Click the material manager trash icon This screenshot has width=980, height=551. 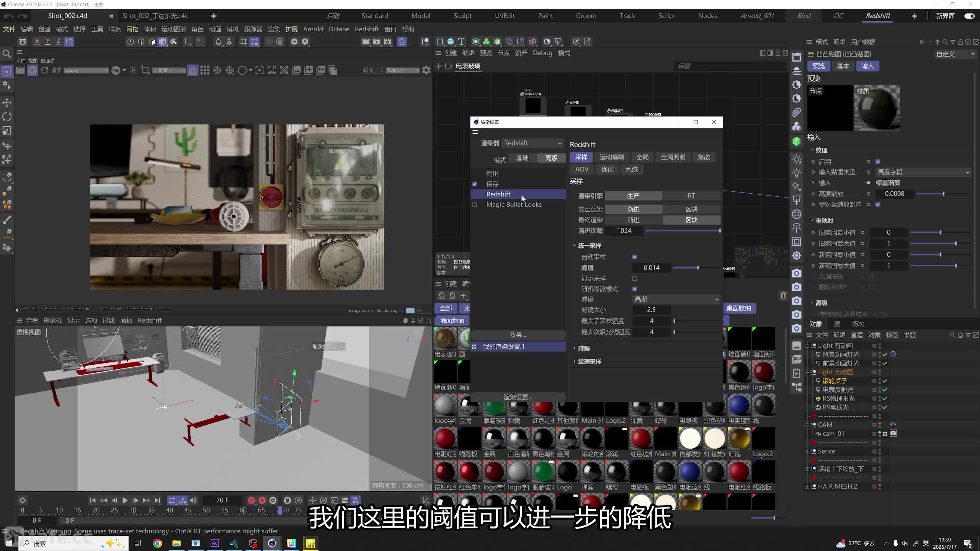point(784,295)
